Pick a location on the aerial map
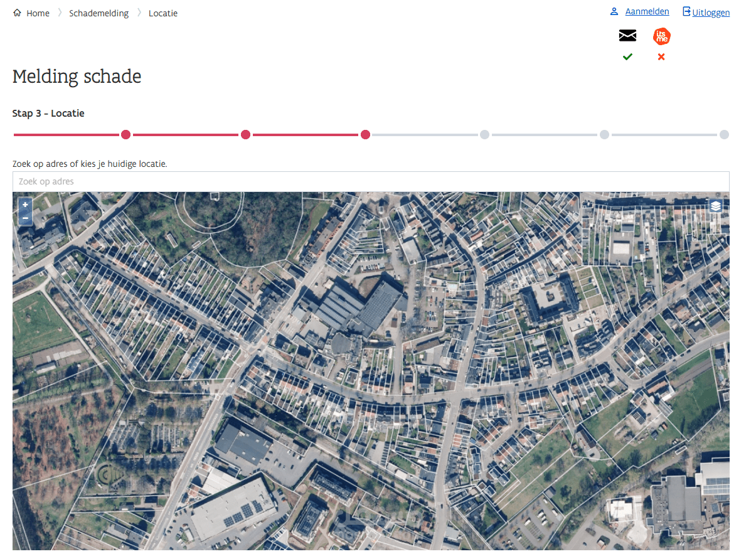The image size is (756, 554). [371, 371]
